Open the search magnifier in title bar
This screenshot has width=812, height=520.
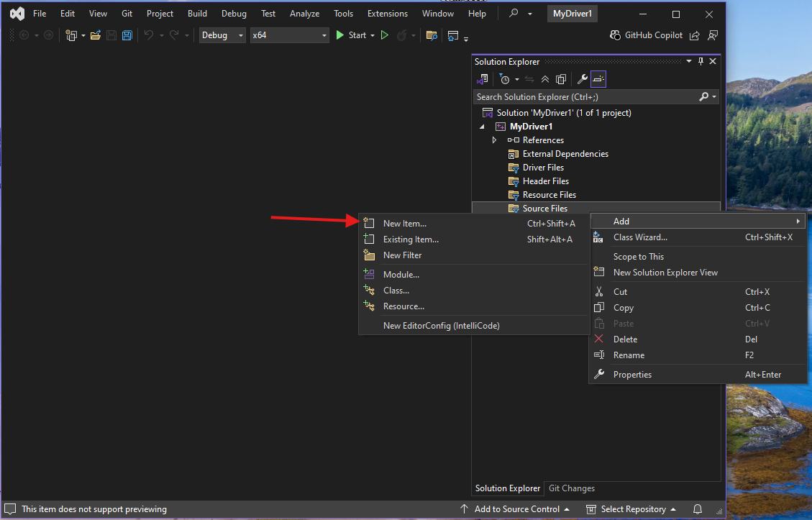(x=514, y=14)
